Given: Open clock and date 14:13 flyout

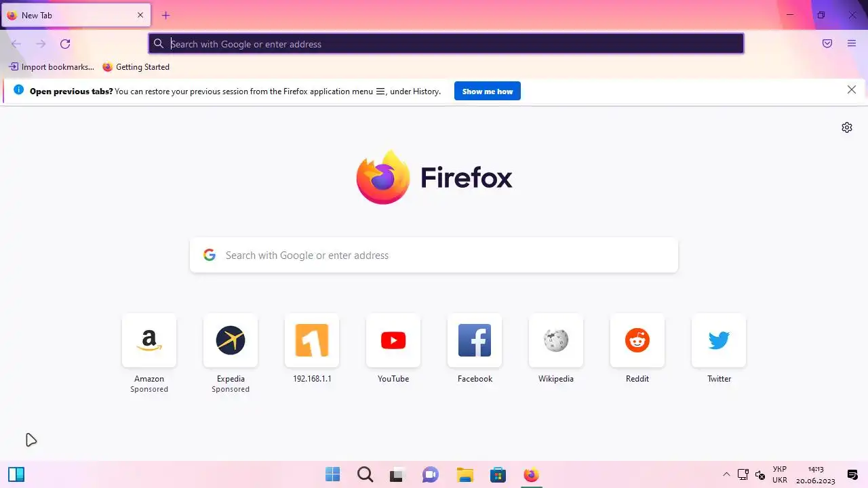Looking at the screenshot, I should point(816,474).
